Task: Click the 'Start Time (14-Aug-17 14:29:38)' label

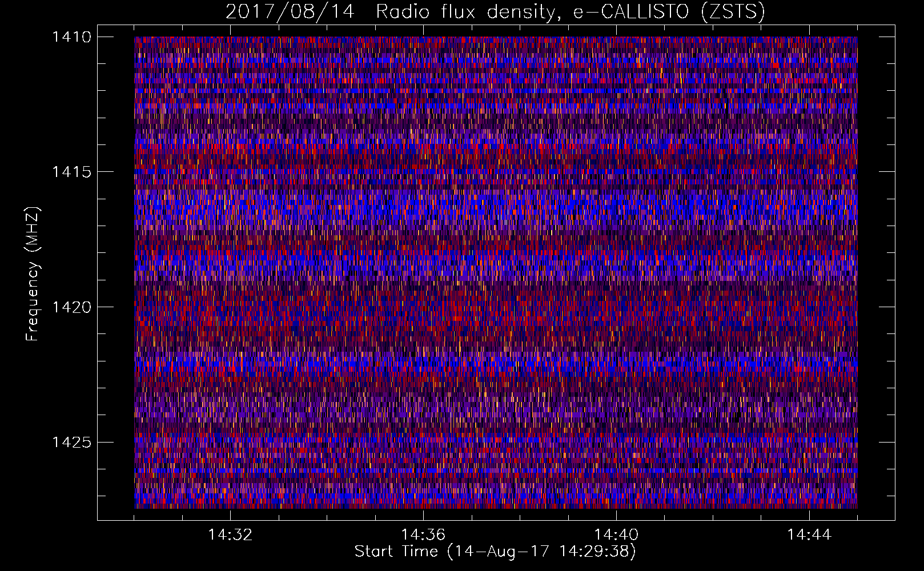Action: pyautogui.click(x=495, y=552)
